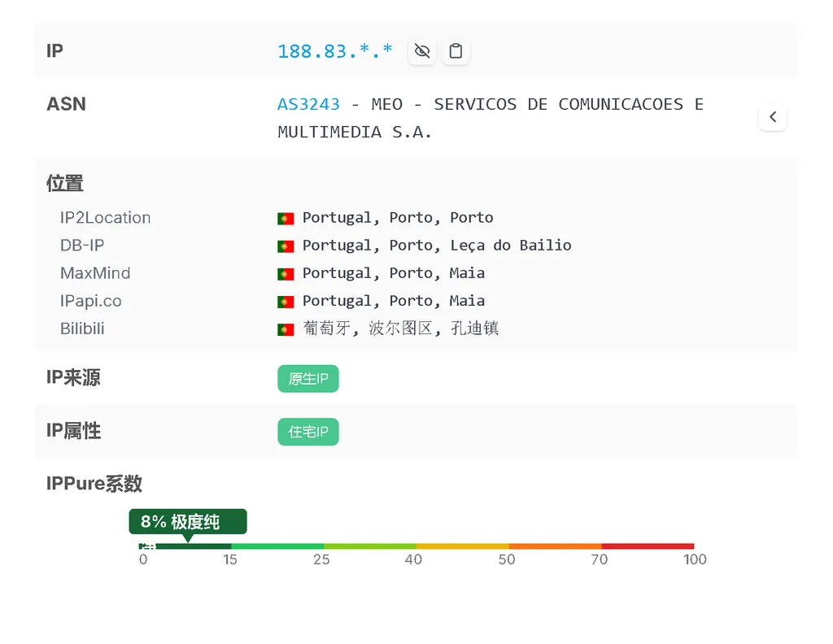Toggle IP address visibility with eye icon
Image resolution: width=833 pixels, height=644 pixels.
[421, 51]
